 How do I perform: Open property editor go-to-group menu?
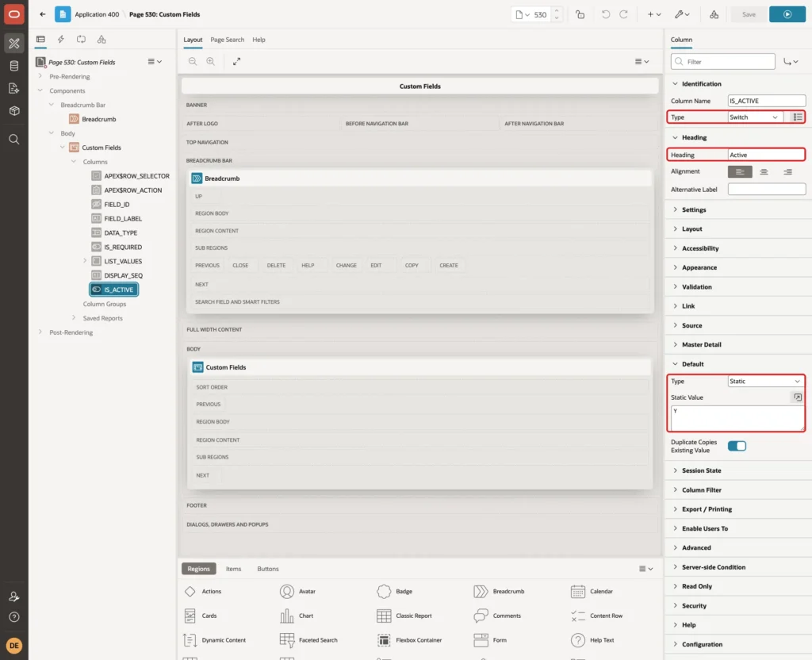point(791,62)
